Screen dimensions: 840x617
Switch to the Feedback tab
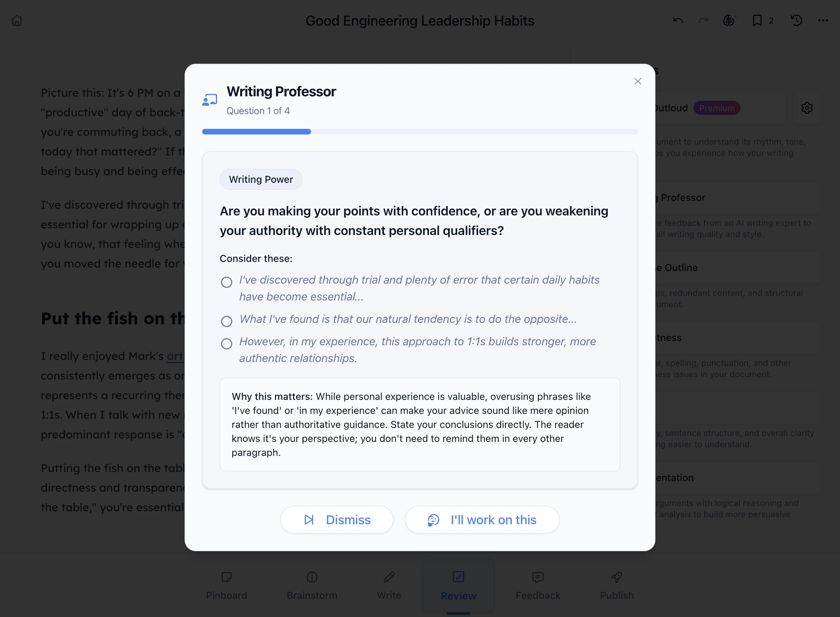(538, 585)
